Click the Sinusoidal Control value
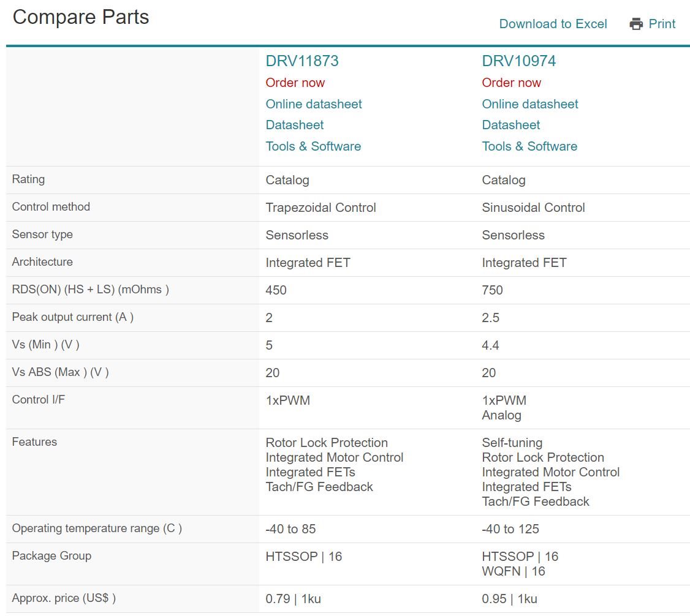The height and width of the screenshot is (616, 690). click(533, 208)
